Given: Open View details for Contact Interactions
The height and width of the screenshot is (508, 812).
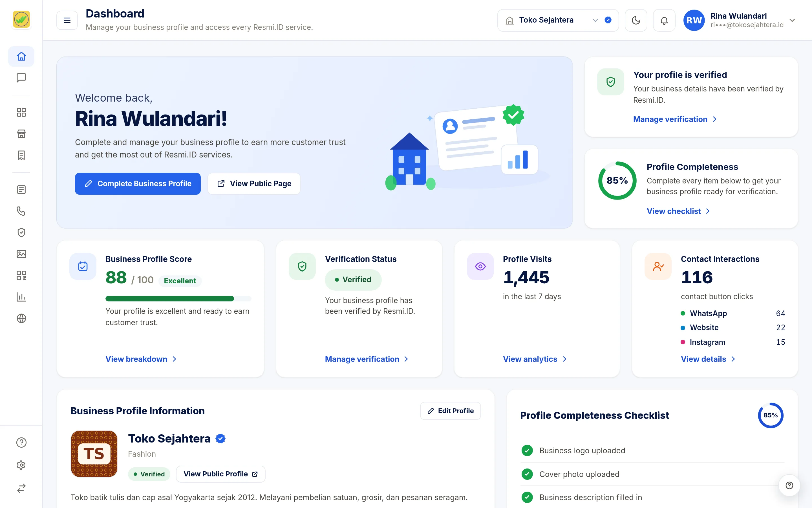Looking at the screenshot, I should [x=708, y=359].
